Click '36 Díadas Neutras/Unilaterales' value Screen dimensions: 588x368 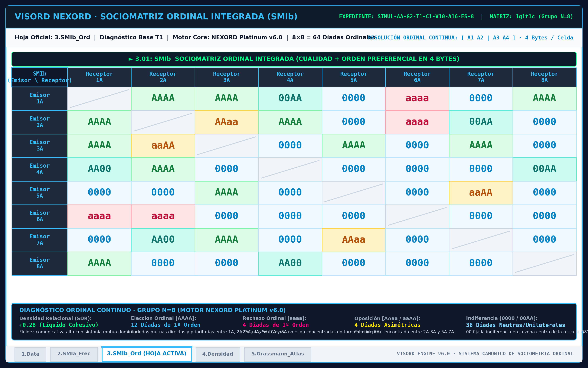pyautogui.click(x=516, y=325)
